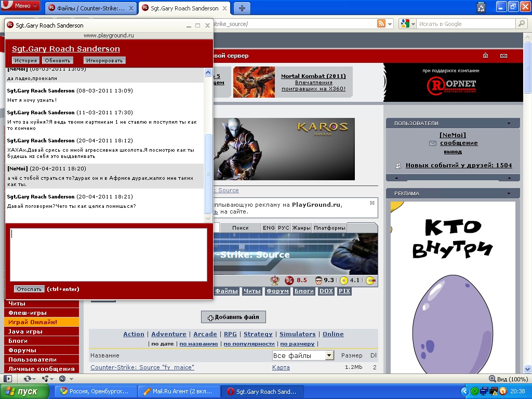Toggle the Opera panel button in status bar

click(x=7, y=379)
